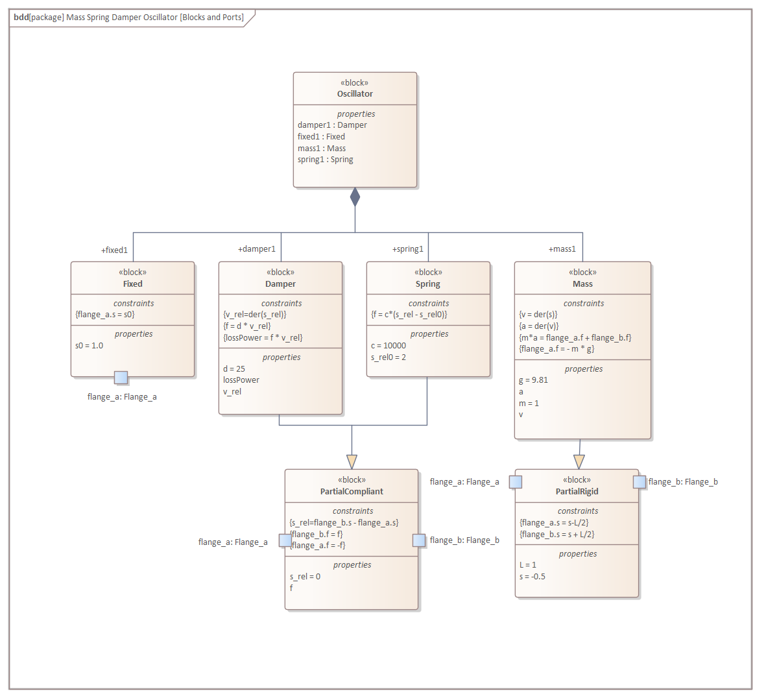Viewport: 764px width, 700px height.
Task: Click the +damper1 role label
Action: [x=257, y=249]
